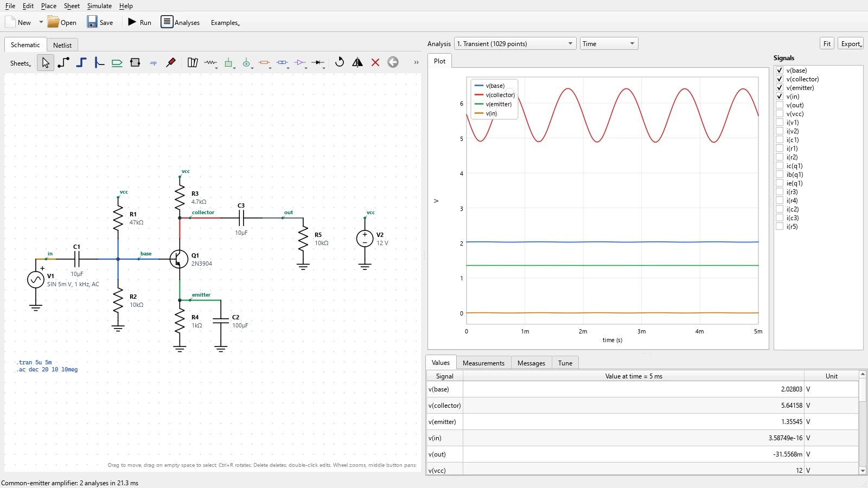The width and height of the screenshot is (868, 488).
Task: Open the Export button
Action: pyautogui.click(x=851, y=43)
